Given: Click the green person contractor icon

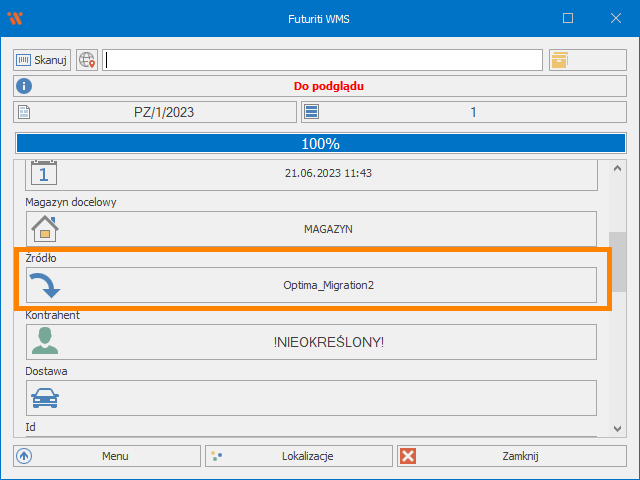Looking at the screenshot, I should click(45, 341).
